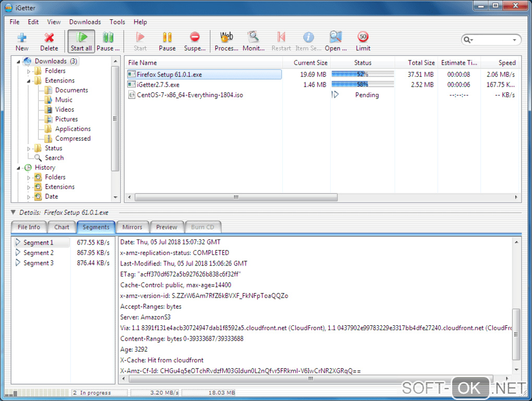Collapse the History tree node
This screenshot has width=532, height=401.
[x=18, y=168]
